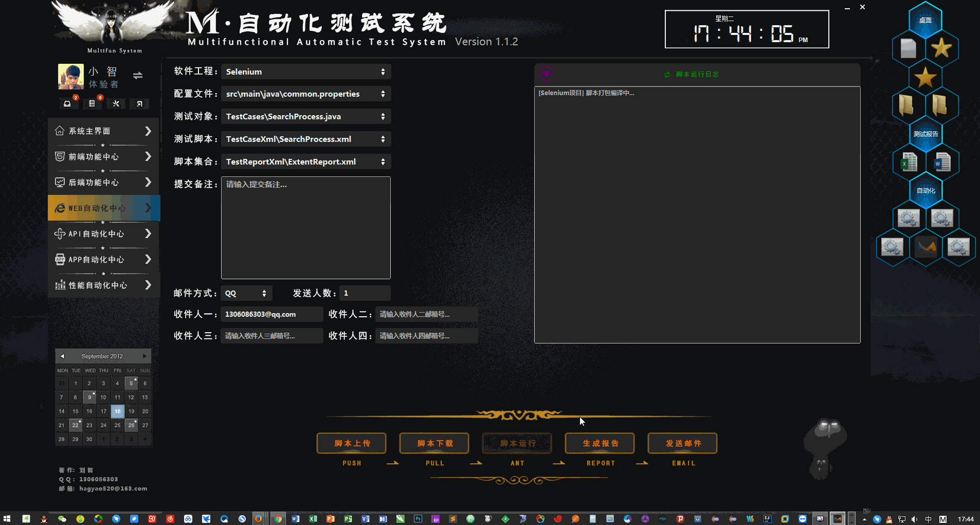Open the Word report hexagon icon
The height and width of the screenshot is (525, 980).
pyautogui.click(x=942, y=162)
